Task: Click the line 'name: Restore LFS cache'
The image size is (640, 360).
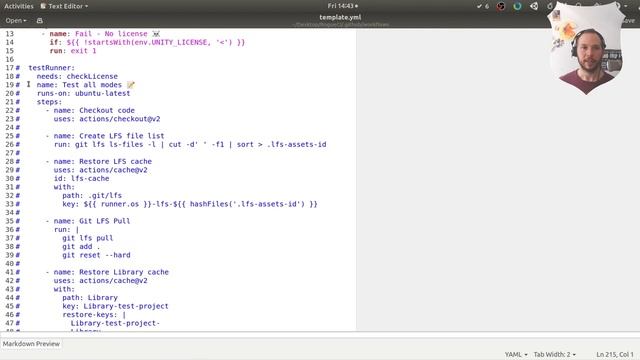Action: 102,162
